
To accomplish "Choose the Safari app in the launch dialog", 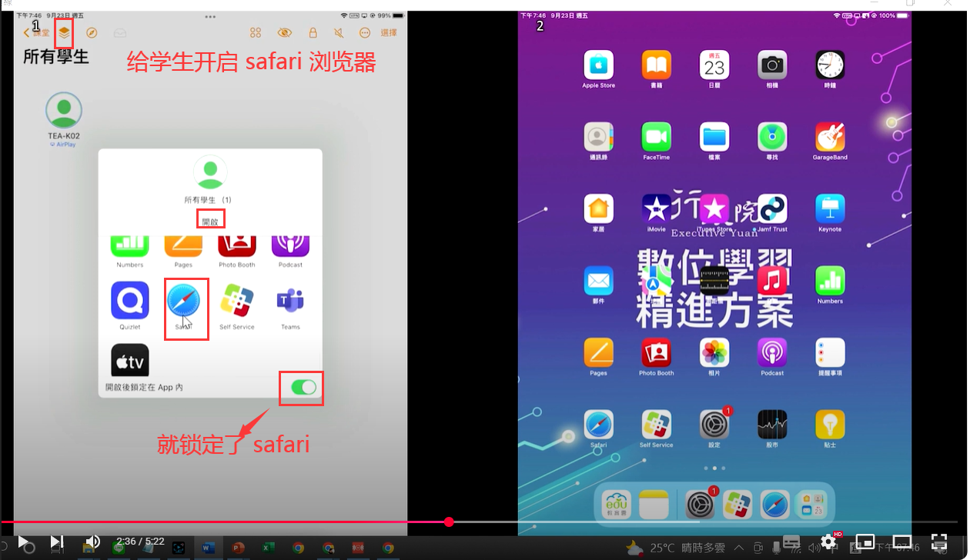I will (183, 301).
